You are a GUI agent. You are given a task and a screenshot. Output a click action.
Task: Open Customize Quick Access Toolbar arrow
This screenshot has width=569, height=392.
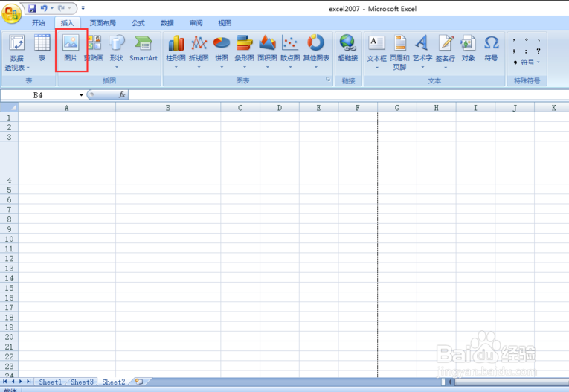tap(83, 8)
